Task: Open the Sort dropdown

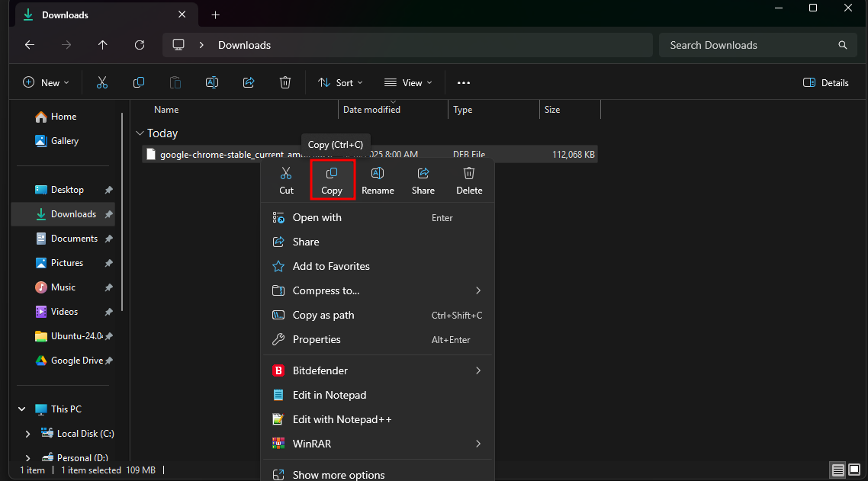Action: pyautogui.click(x=340, y=82)
